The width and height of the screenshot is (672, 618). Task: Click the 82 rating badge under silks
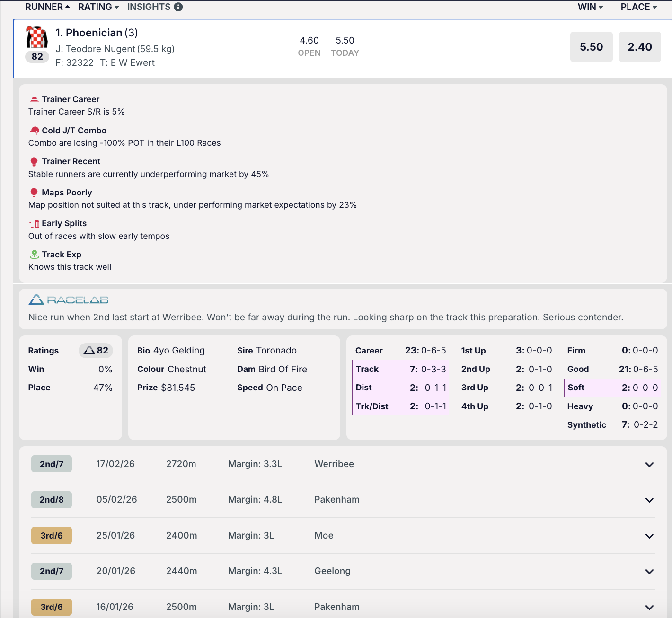(x=37, y=56)
